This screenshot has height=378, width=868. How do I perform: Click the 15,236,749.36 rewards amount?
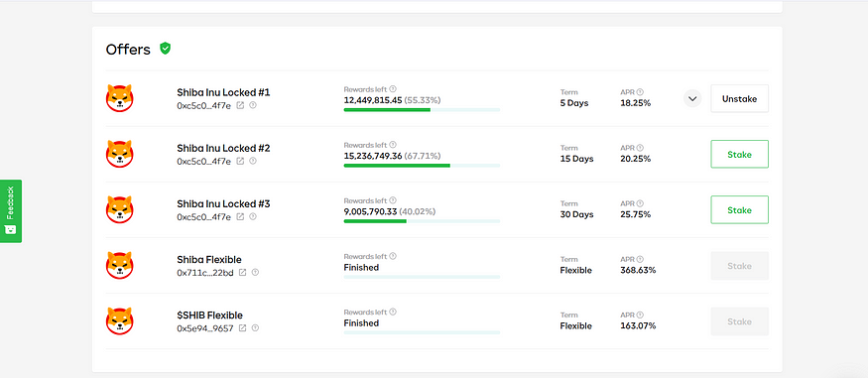[x=373, y=156]
